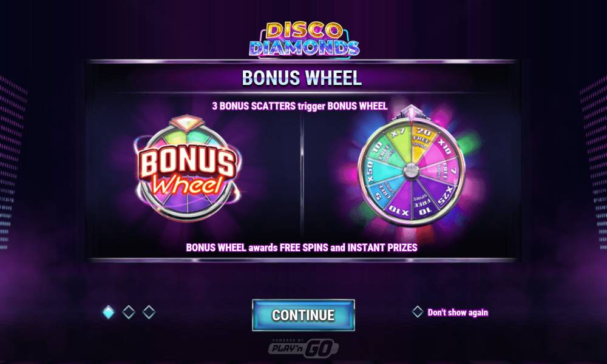Click the prize wheel hub center
Image resolution: width=607 pixels, height=364 pixels.
coord(411,172)
